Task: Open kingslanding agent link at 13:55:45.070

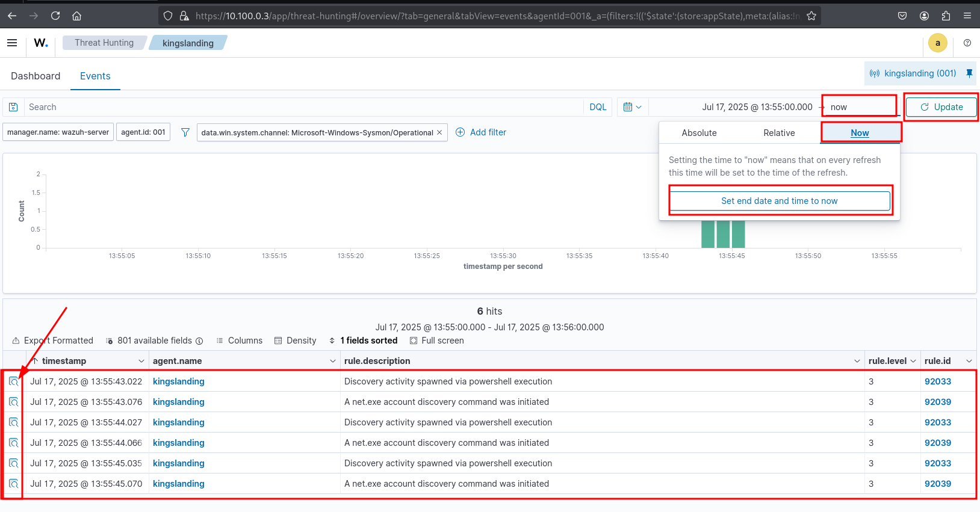Action: point(179,484)
